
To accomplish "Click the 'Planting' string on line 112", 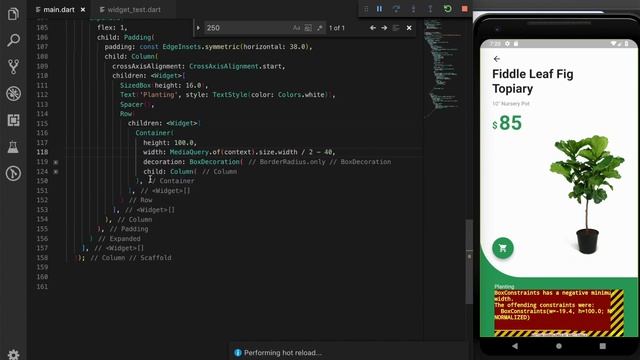I will coord(159,95).
